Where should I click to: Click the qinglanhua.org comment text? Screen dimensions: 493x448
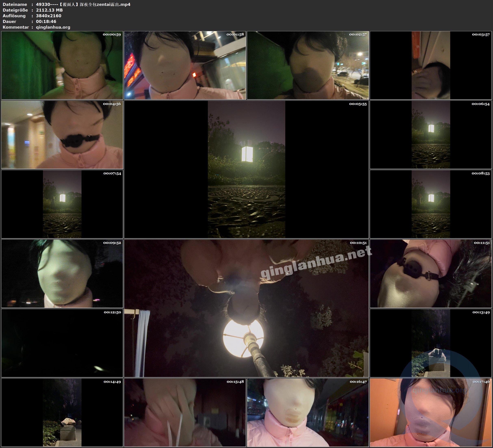point(53,27)
